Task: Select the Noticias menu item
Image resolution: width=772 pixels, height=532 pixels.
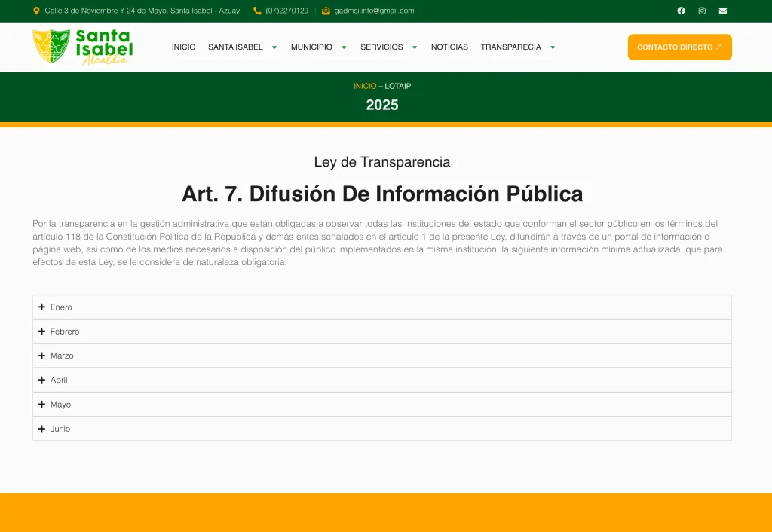Action: click(x=449, y=47)
